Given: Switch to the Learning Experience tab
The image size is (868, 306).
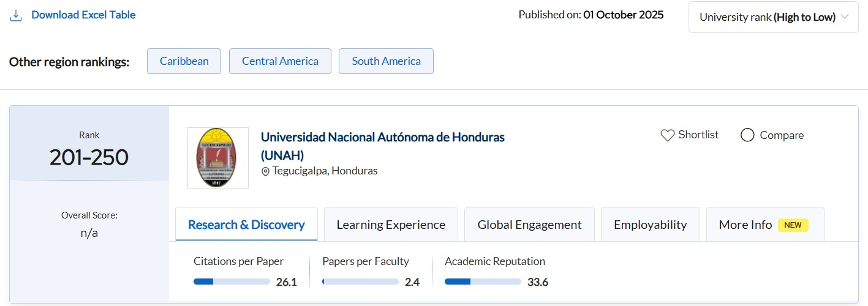Looking at the screenshot, I should tap(391, 225).
